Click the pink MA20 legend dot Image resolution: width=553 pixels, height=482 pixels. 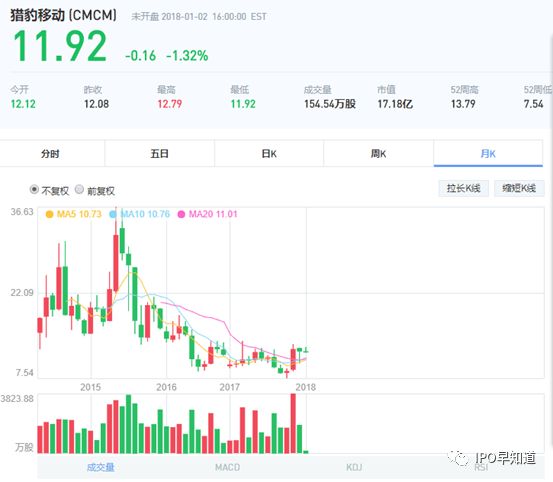click(181, 214)
